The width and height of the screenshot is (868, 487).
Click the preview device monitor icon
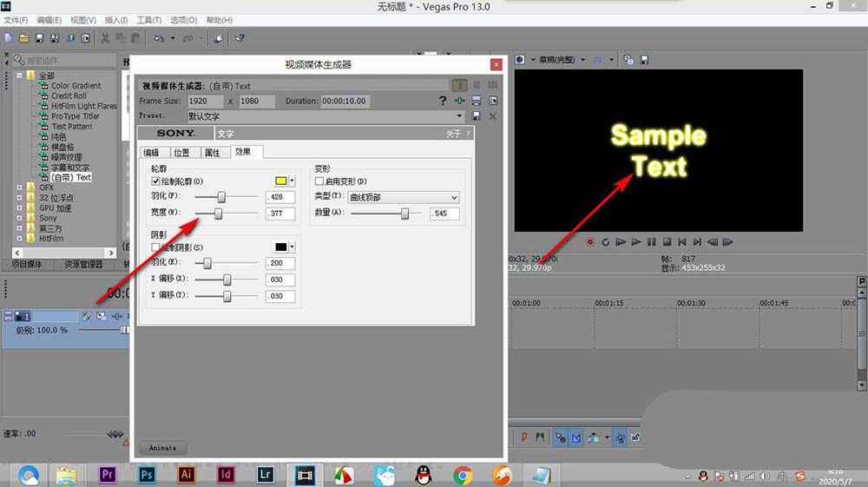click(x=520, y=59)
